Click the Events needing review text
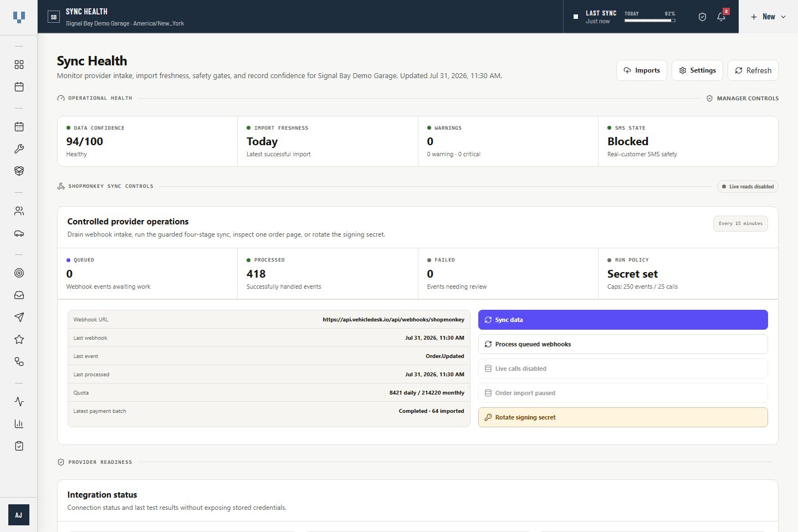 click(x=457, y=287)
